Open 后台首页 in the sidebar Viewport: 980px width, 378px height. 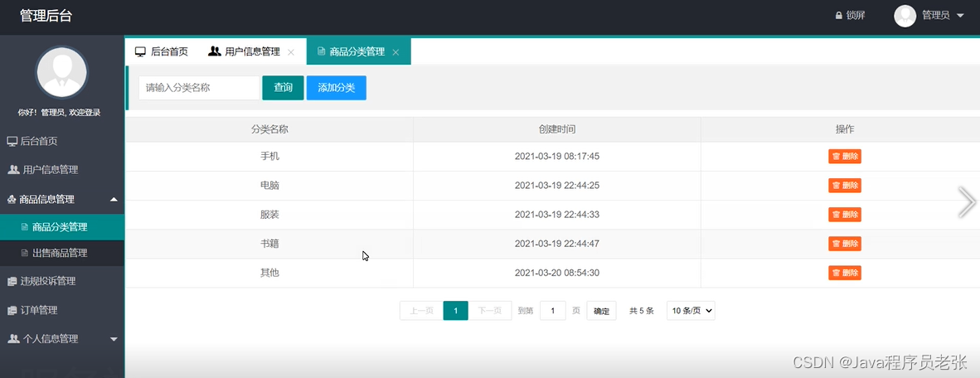click(39, 141)
